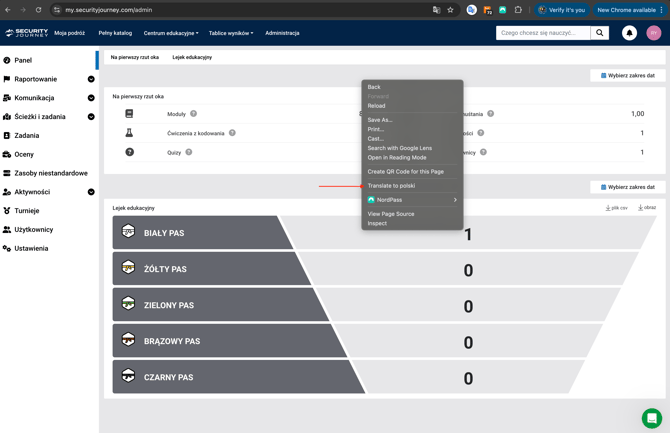
Task: Open the NordPass submenu in context menu
Action: [412, 200]
